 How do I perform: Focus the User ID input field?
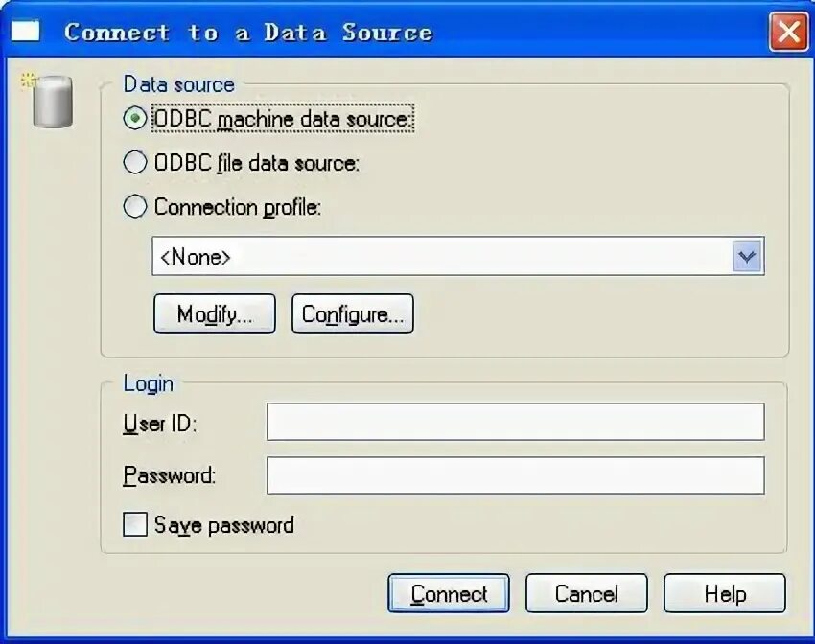tap(516, 422)
